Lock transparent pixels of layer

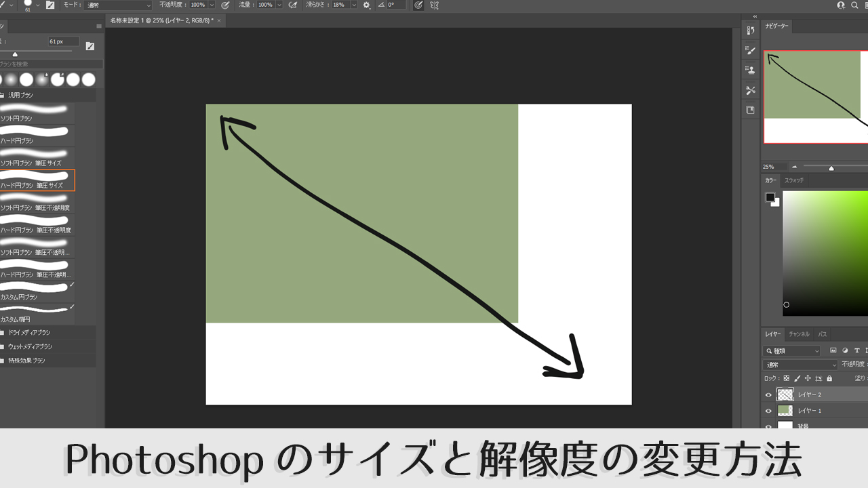pyautogui.click(x=787, y=379)
